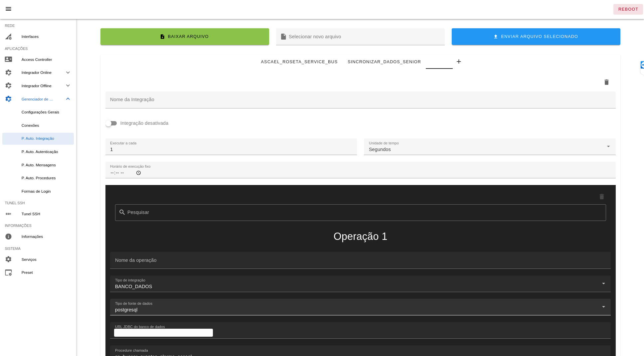Click the Baixar Arquivo button
Viewport: 644px width, 356px height.
coord(185,37)
